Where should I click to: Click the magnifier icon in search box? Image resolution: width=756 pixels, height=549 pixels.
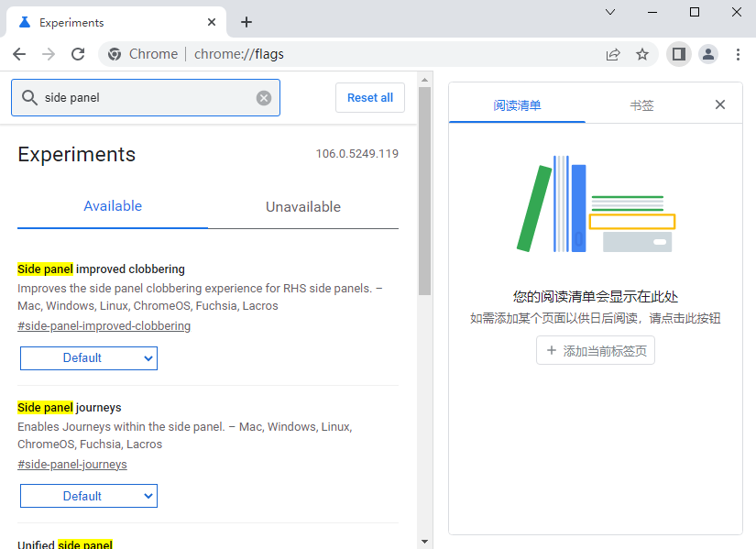click(x=29, y=97)
